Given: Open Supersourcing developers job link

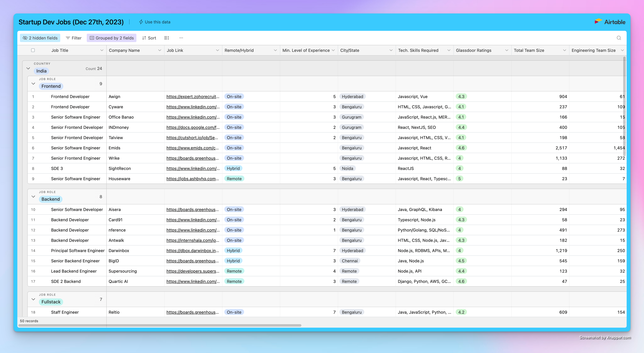Looking at the screenshot, I should pos(193,271).
